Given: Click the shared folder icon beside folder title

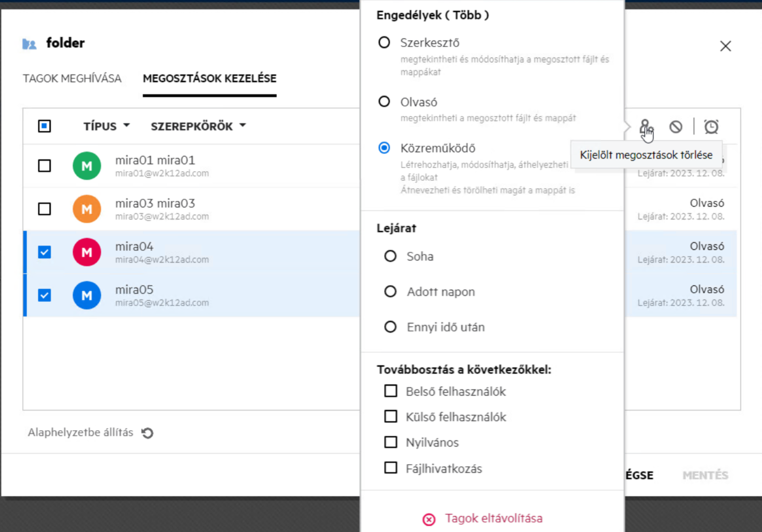Looking at the screenshot, I should [x=29, y=44].
